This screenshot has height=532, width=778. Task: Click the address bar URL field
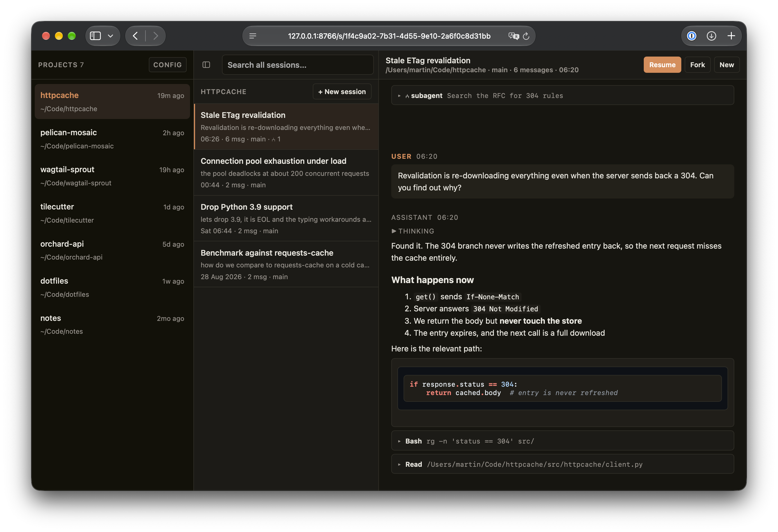click(389, 36)
